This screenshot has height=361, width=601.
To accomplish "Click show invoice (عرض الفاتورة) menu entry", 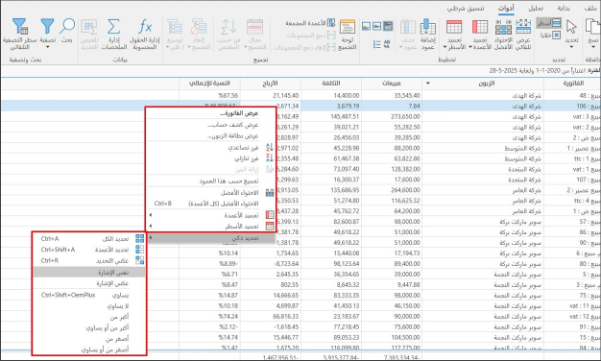I will click(x=210, y=113).
